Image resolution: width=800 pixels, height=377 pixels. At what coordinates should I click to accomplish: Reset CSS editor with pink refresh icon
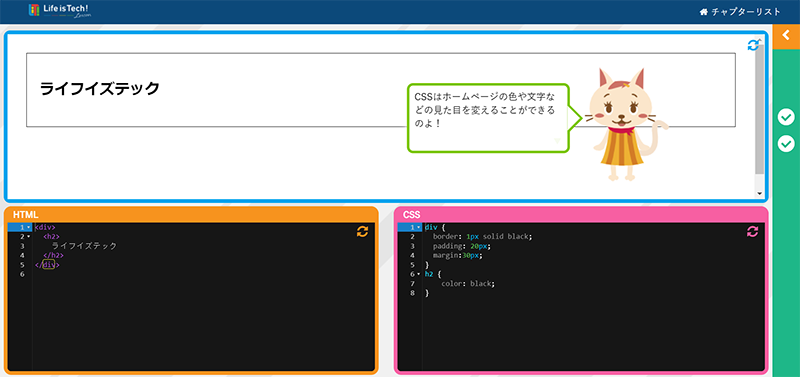click(x=752, y=232)
